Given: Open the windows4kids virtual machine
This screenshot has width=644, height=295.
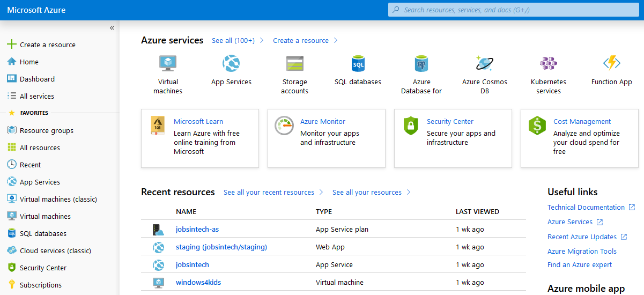Looking at the screenshot, I should 198,282.
